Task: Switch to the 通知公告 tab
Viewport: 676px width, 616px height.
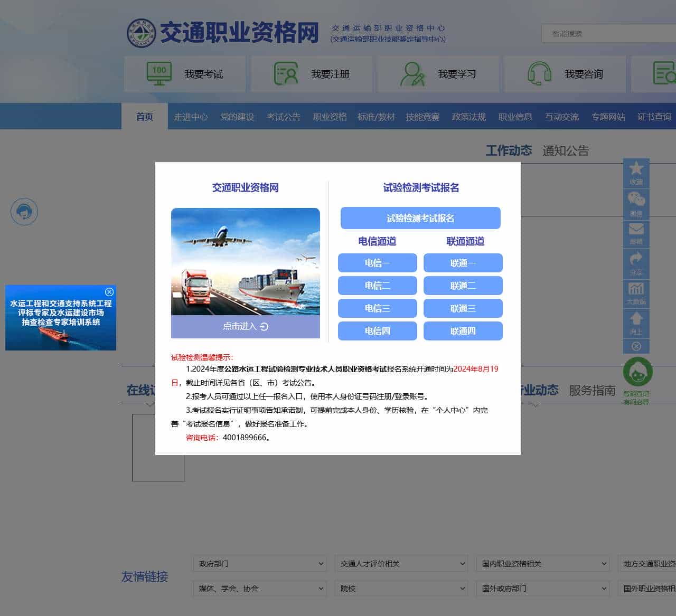Action: click(567, 151)
